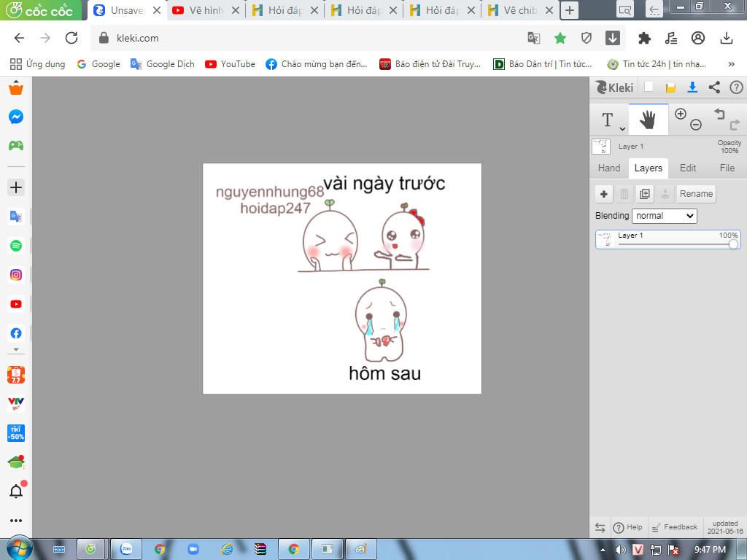Click the Kleki logo home icon

[614, 87]
